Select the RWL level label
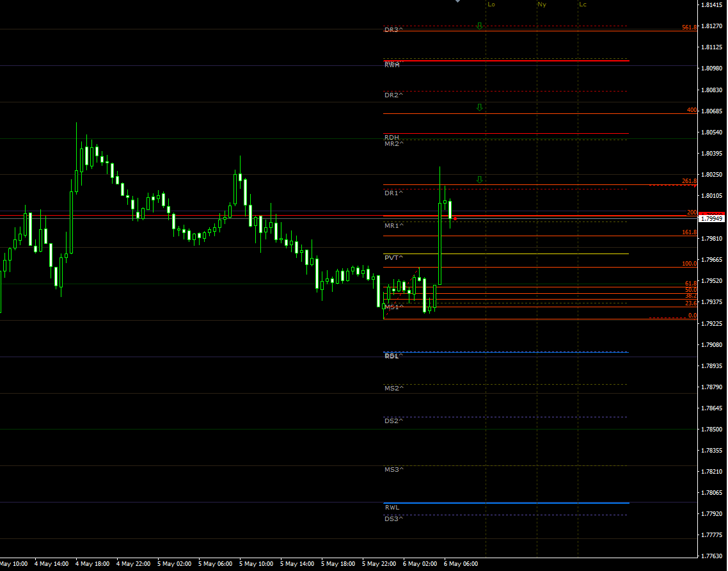The image size is (728, 571). (x=392, y=508)
